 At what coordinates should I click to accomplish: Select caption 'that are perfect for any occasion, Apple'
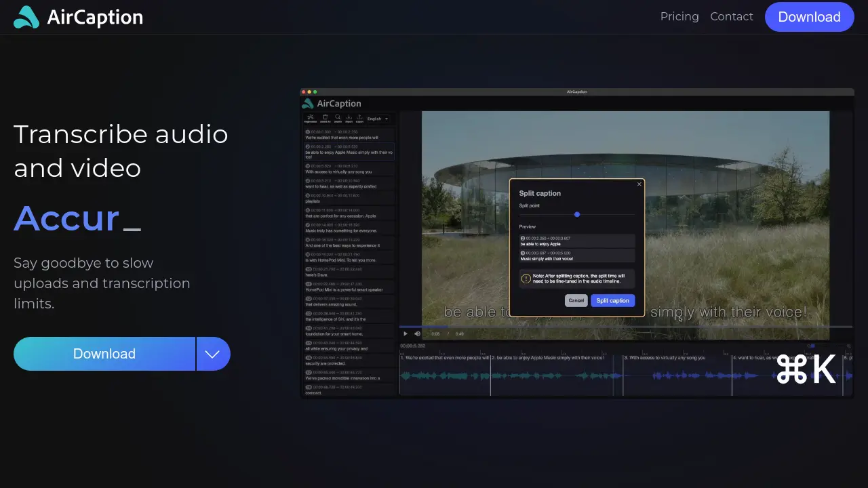point(349,213)
